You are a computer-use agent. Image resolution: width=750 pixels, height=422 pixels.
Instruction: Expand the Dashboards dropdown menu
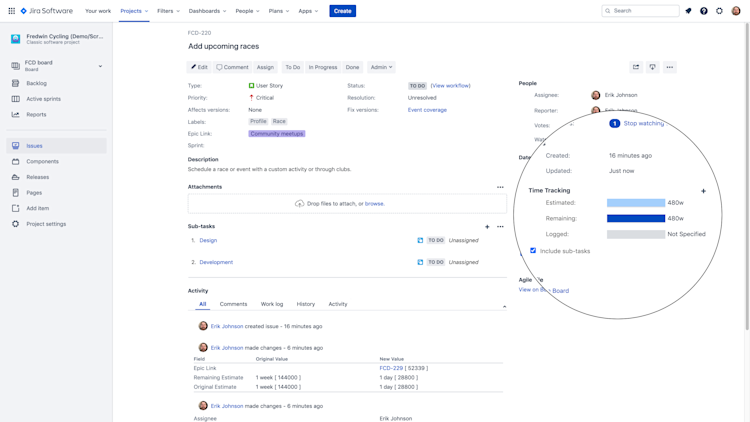(x=207, y=11)
